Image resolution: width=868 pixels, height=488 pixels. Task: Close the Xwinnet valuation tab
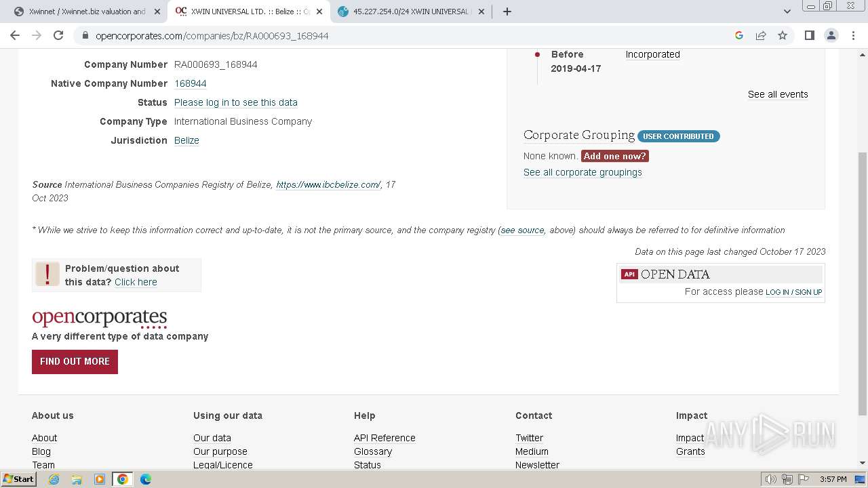click(157, 12)
